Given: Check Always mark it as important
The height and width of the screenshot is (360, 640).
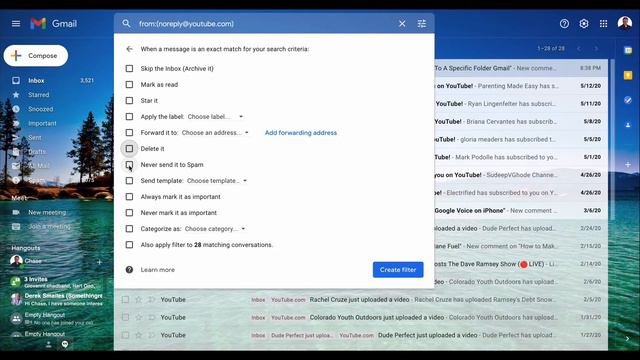Looking at the screenshot, I should (x=129, y=197).
